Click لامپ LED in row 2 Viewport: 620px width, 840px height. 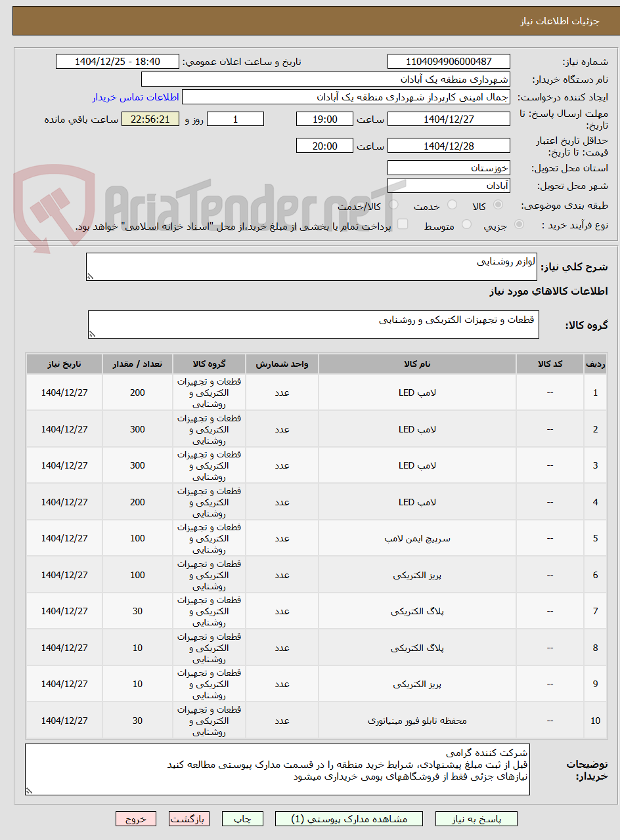(417, 429)
